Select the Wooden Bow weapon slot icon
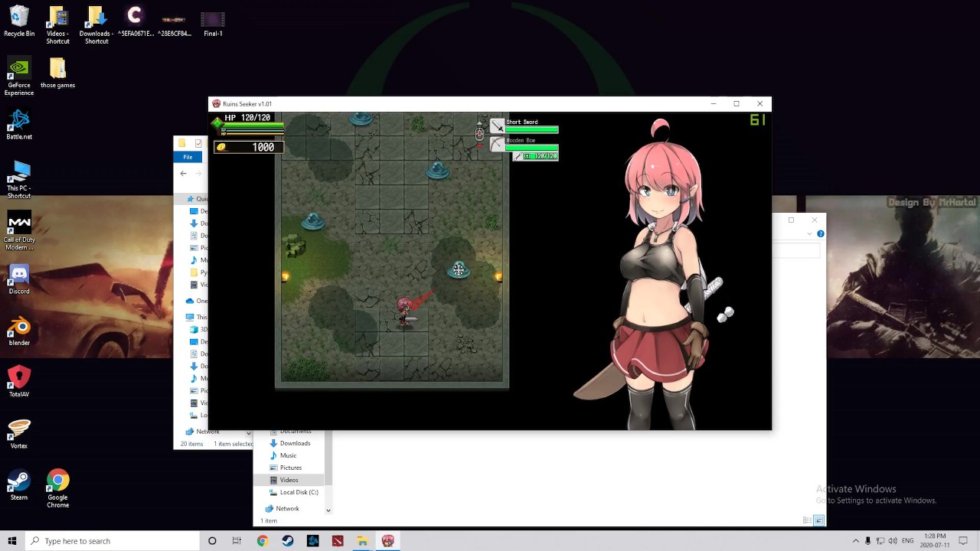Viewport: 980px width, 551px height. click(x=498, y=144)
